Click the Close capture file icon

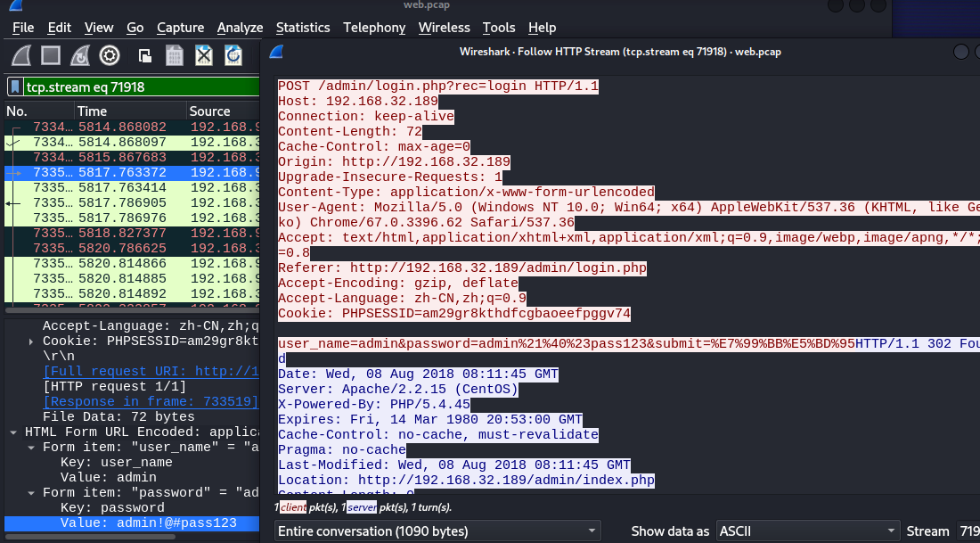click(x=204, y=55)
